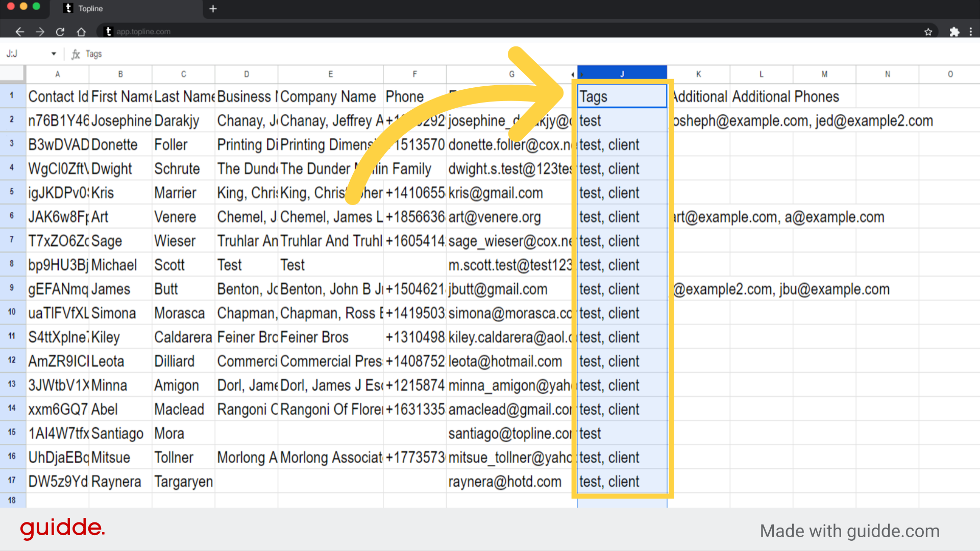Screen dimensions: 980x551
Task: Select column O header
Action: (950, 74)
